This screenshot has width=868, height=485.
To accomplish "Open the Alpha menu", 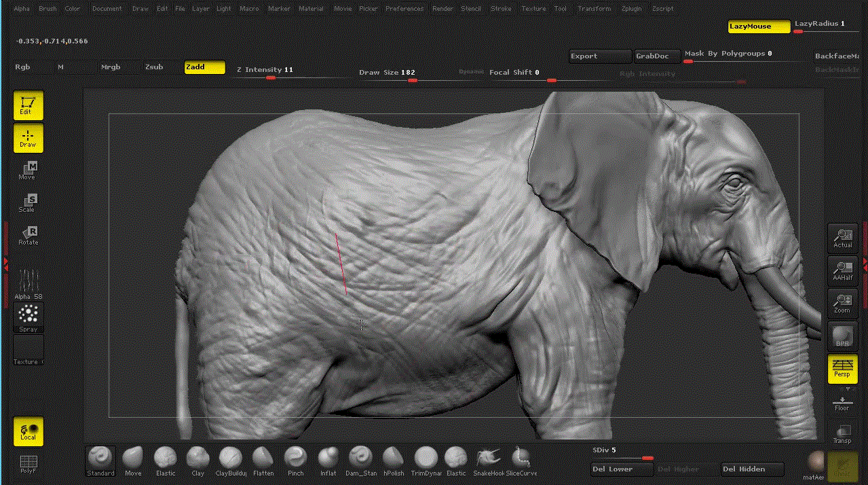I will pyautogui.click(x=22, y=9).
